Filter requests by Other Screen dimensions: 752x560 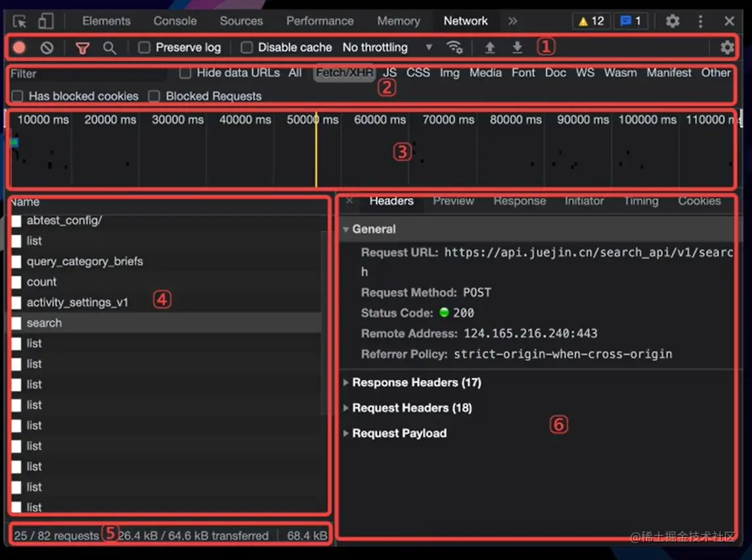[x=716, y=73]
